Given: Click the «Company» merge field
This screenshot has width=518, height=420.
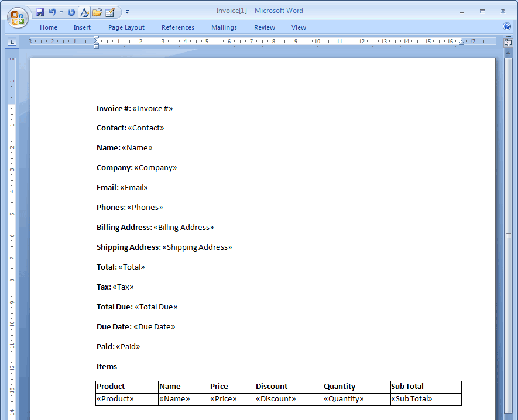Looking at the screenshot, I should pyautogui.click(x=155, y=168).
